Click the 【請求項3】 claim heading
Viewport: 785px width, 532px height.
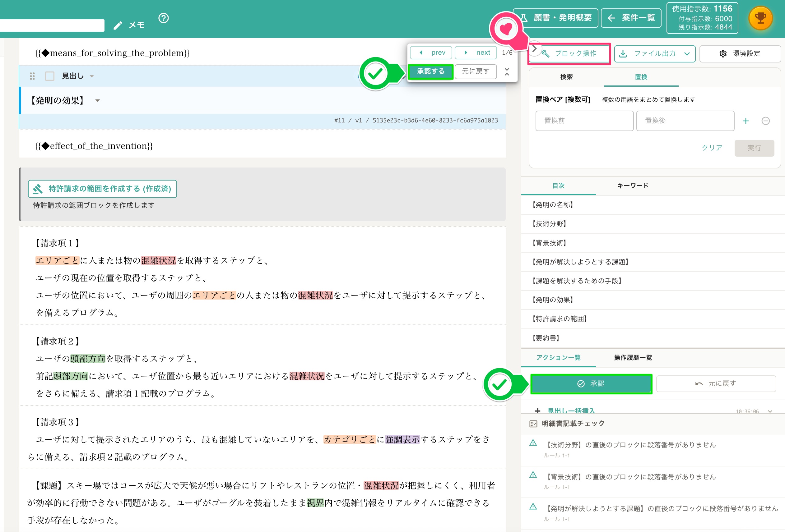click(58, 422)
